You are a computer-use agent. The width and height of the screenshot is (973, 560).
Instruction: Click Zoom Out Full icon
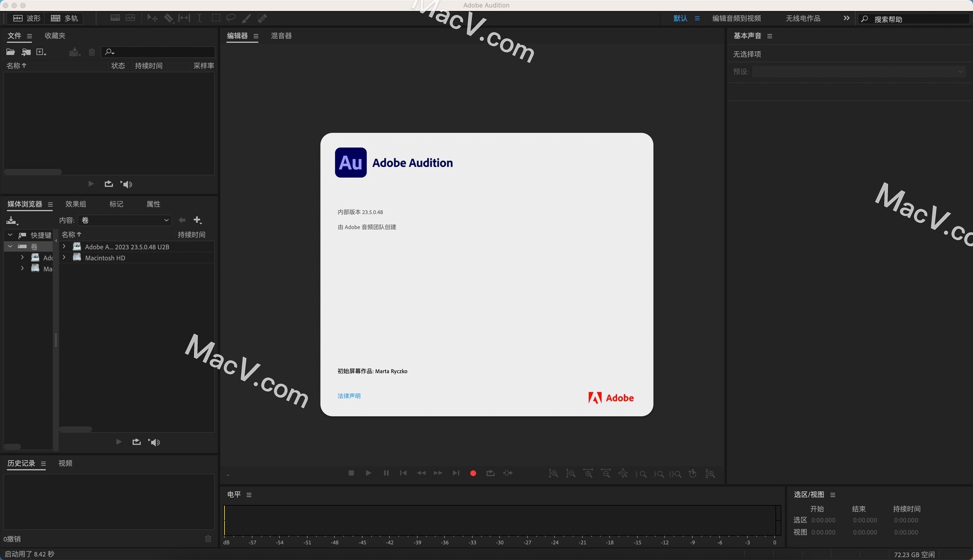pos(623,473)
